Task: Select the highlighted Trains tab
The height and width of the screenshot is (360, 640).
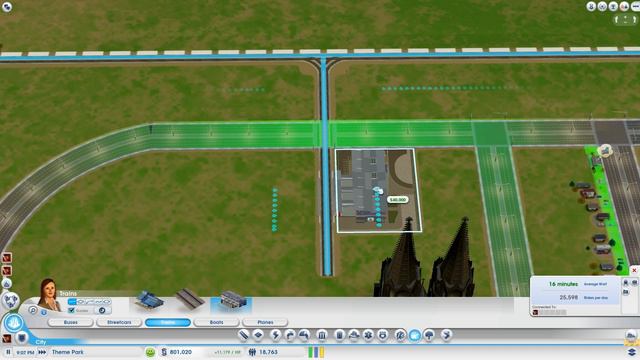Action: point(168,322)
